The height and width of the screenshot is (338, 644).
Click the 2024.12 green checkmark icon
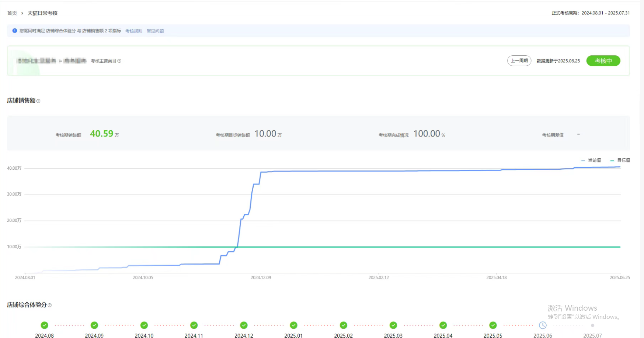pyautogui.click(x=244, y=325)
